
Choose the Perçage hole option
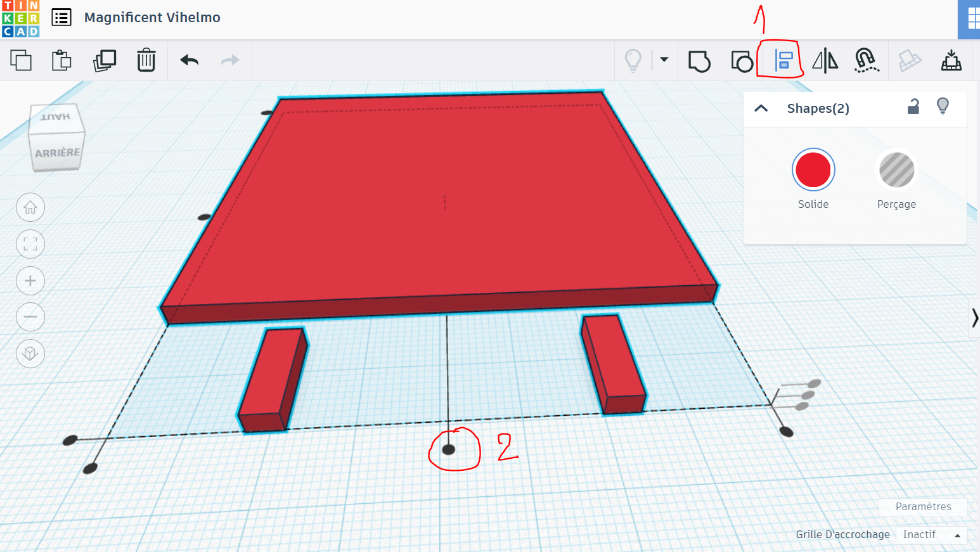[897, 170]
